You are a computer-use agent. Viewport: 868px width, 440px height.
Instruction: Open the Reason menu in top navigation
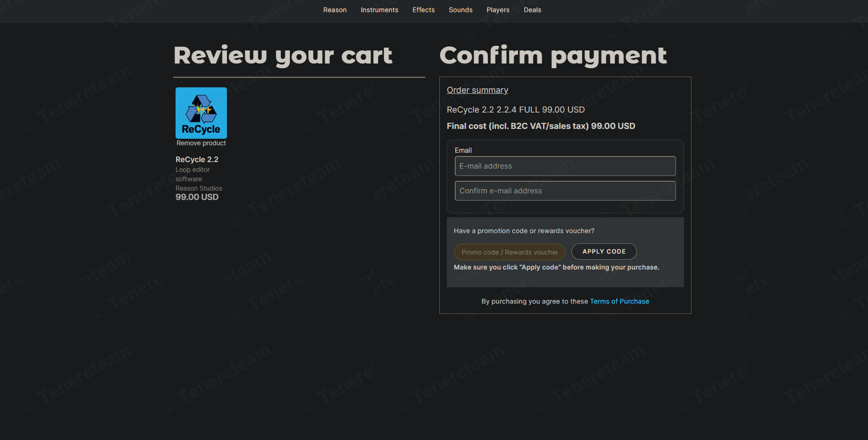(x=335, y=10)
